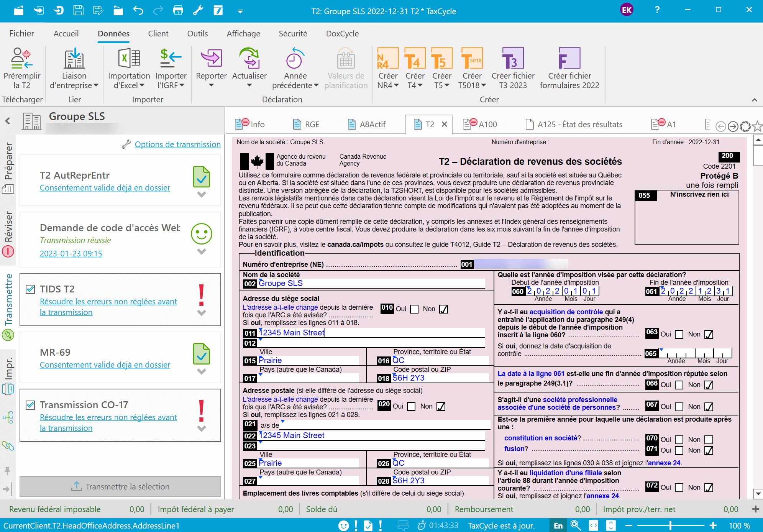The image size is (763, 532).
Task: Check Oui for line 020 postal address changed
Action: pyautogui.click(x=411, y=406)
